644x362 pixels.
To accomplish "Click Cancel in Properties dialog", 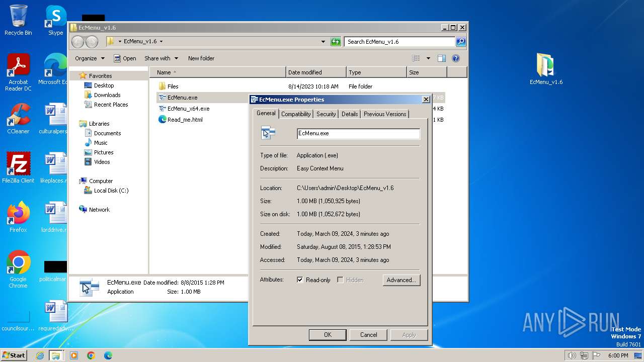I will tap(368, 335).
